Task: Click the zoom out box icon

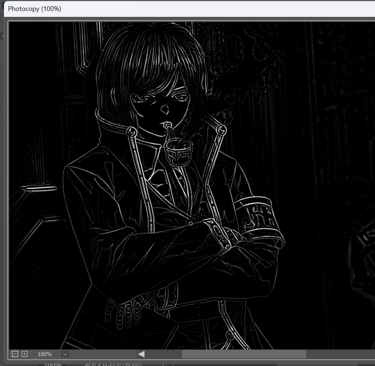Action: [x=15, y=354]
